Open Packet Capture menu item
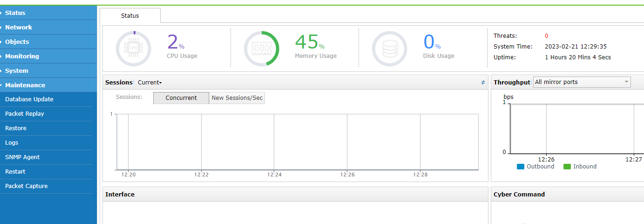 tap(46, 186)
